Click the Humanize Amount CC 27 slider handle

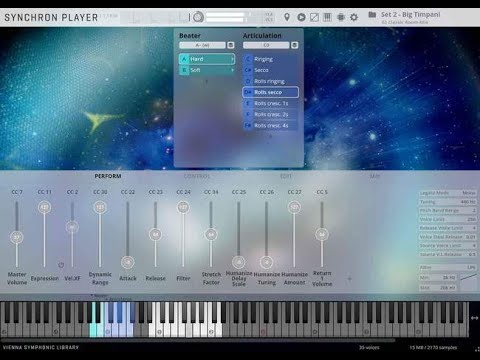294,207
